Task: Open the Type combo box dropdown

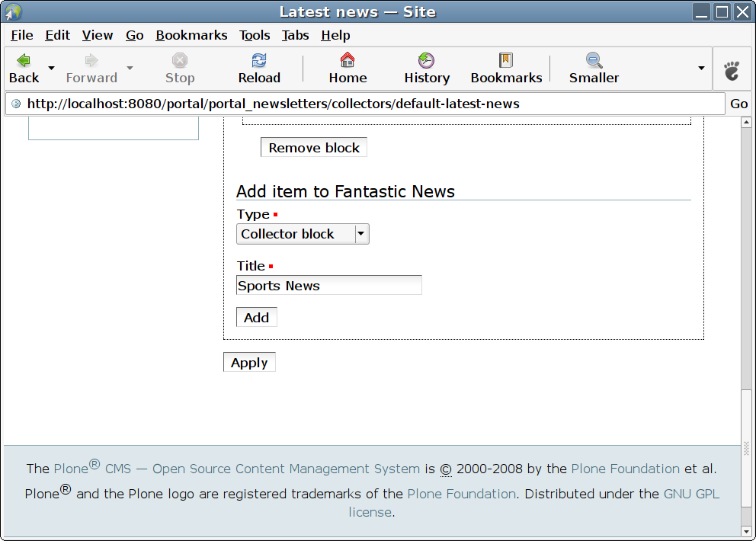Action: pyautogui.click(x=362, y=234)
